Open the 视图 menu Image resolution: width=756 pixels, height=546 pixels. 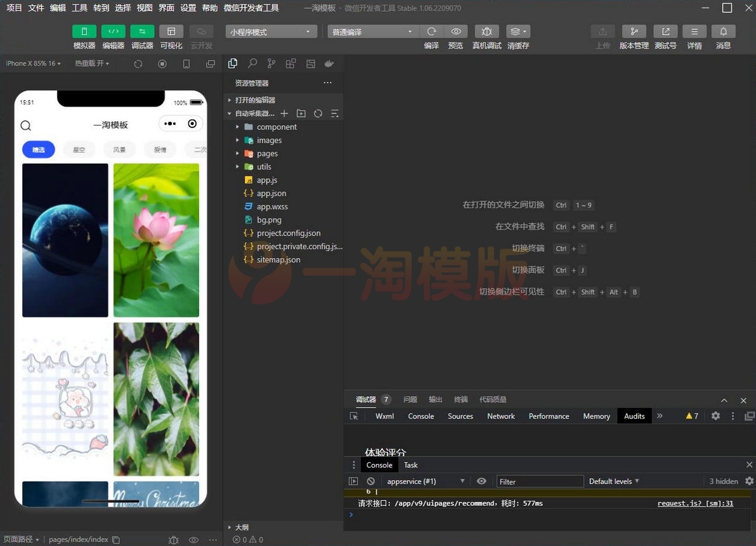[x=145, y=8]
